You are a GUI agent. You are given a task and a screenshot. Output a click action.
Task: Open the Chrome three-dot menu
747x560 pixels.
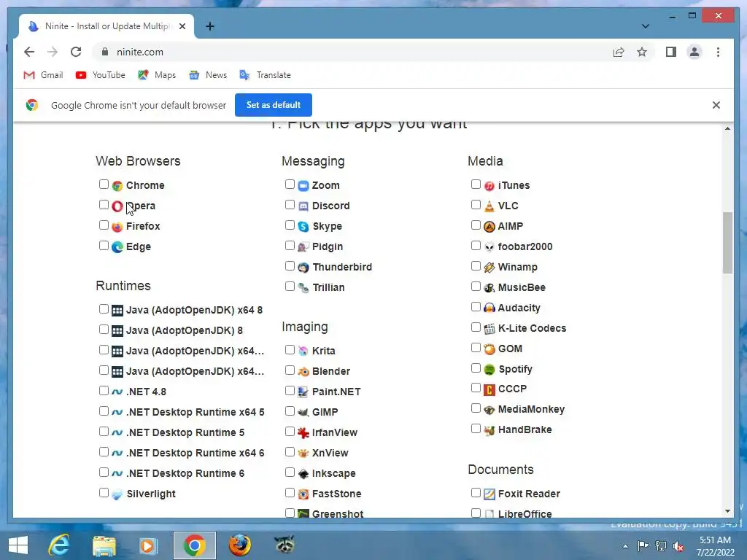tap(718, 52)
